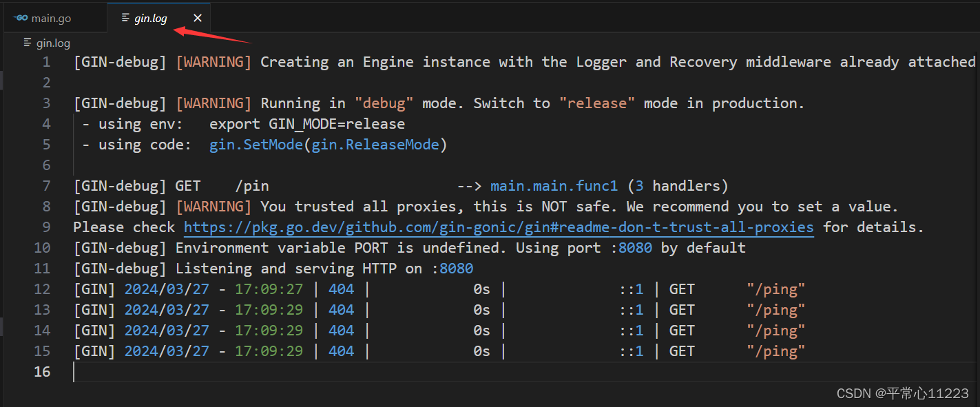
Task: Click the main.main.func1 handler reference
Action: 554,185
